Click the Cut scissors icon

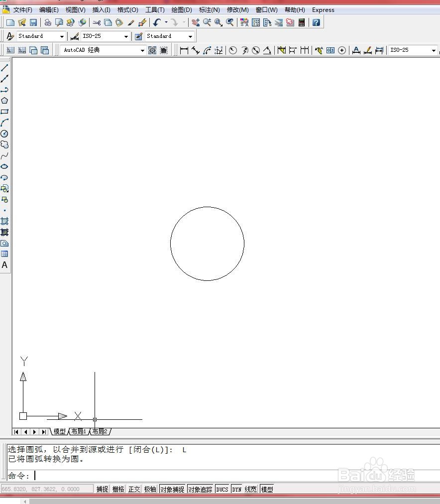pos(97,22)
